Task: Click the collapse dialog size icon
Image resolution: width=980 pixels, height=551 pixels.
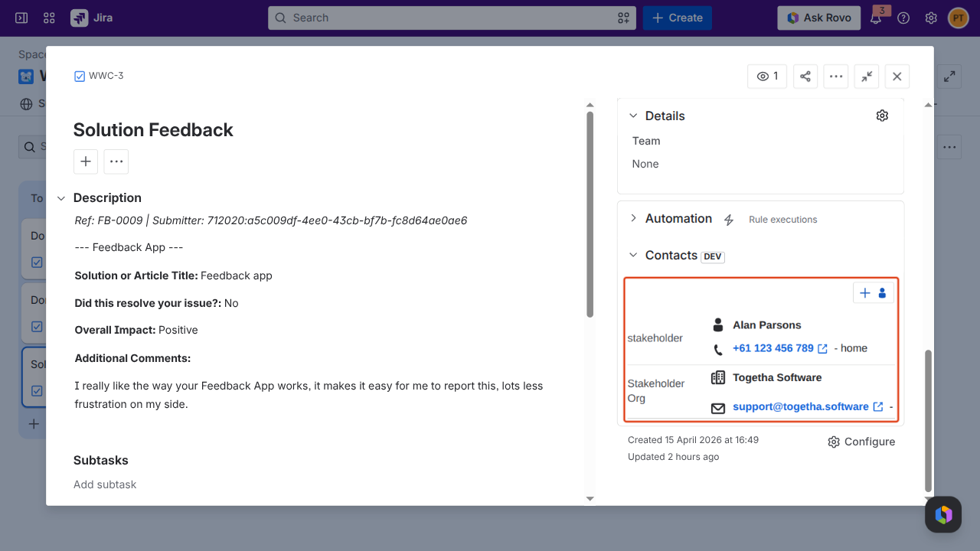Action: point(867,77)
